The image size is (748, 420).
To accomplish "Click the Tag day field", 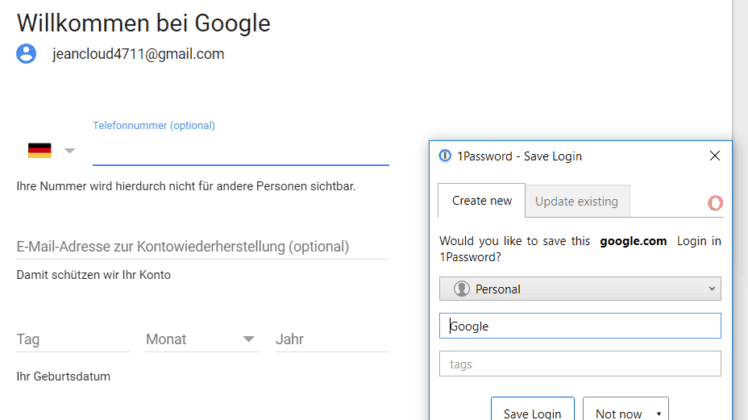I will pos(73,339).
